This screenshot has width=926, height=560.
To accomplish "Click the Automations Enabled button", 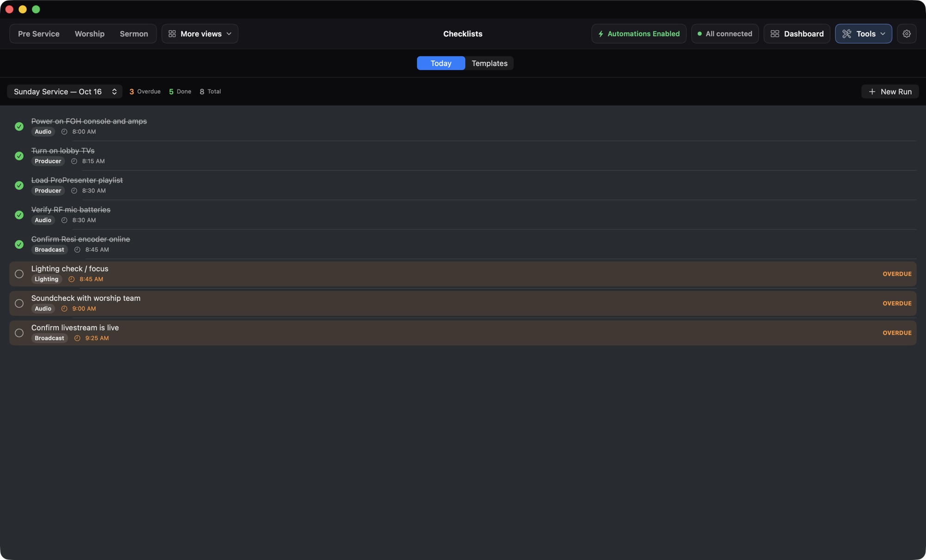I will (638, 34).
